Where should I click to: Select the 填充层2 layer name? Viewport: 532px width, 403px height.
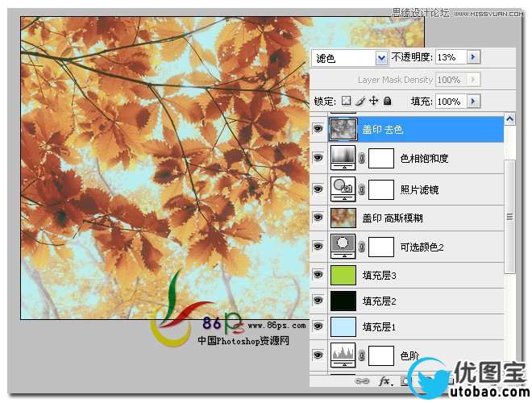[x=379, y=301]
